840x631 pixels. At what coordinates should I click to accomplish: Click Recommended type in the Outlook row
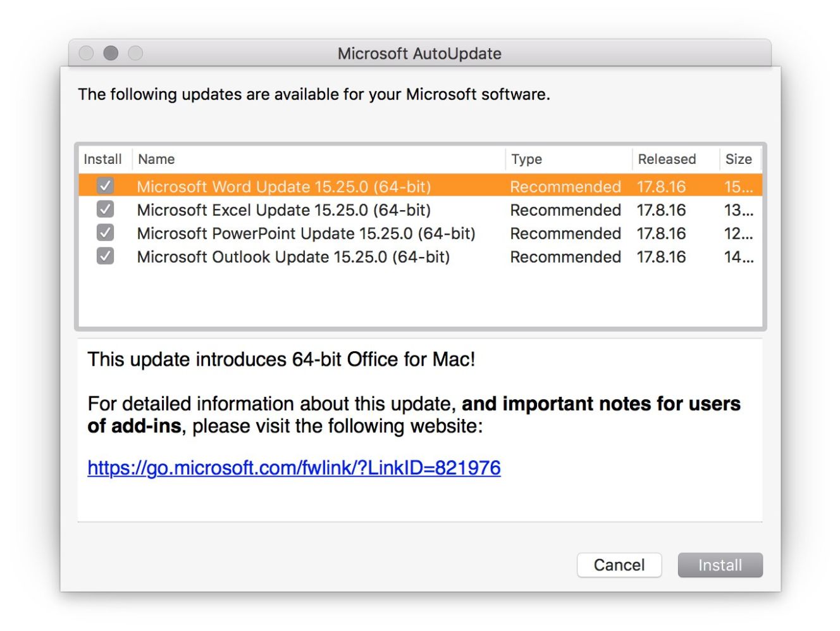[x=565, y=256]
